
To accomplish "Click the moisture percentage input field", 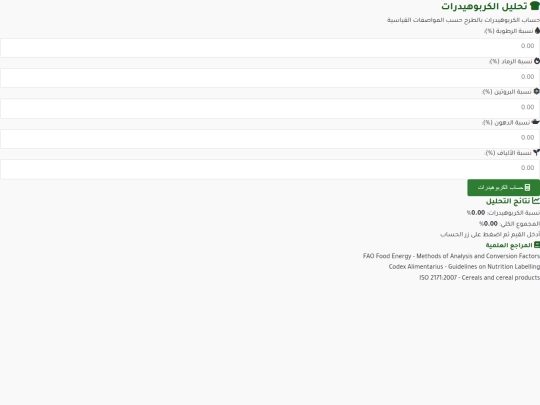I will click(x=270, y=48).
